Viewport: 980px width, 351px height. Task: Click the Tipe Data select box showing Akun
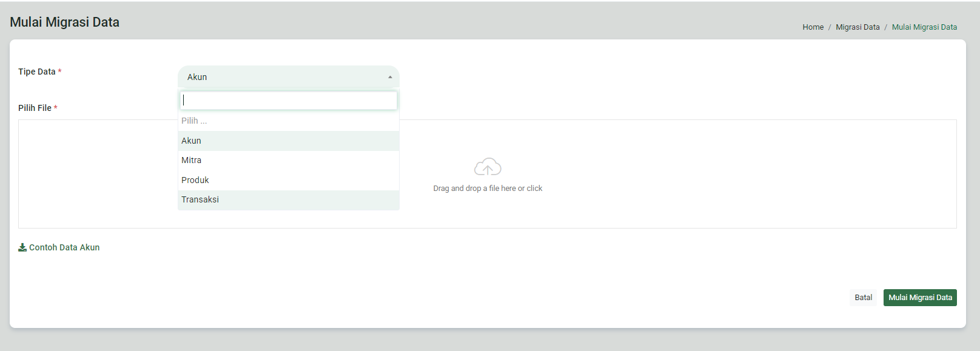click(x=289, y=77)
